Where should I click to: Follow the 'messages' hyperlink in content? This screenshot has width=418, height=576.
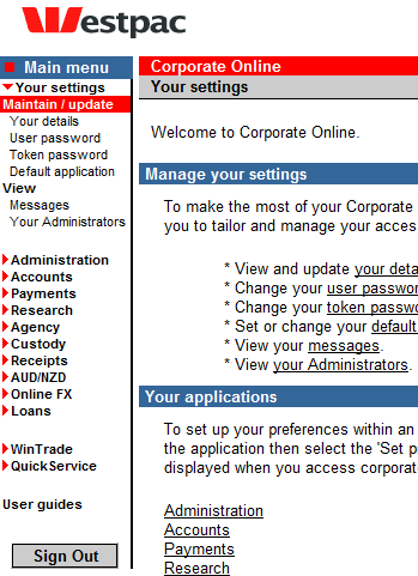pos(343,346)
